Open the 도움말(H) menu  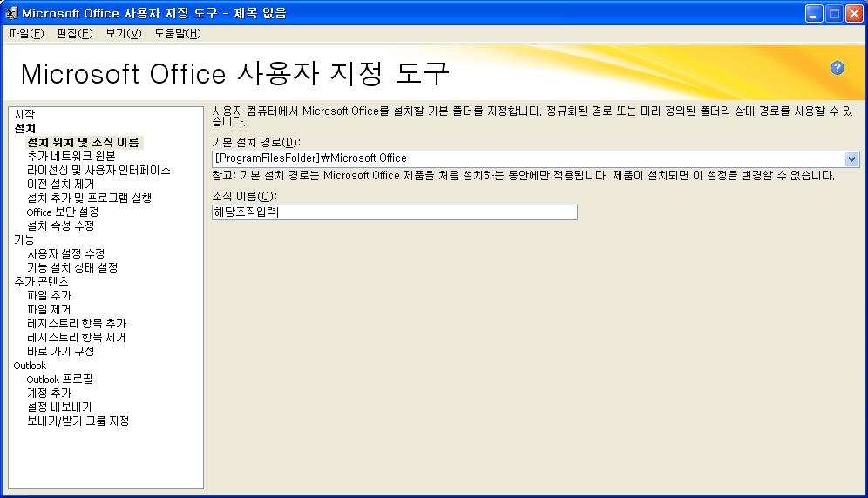(x=178, y=33)
